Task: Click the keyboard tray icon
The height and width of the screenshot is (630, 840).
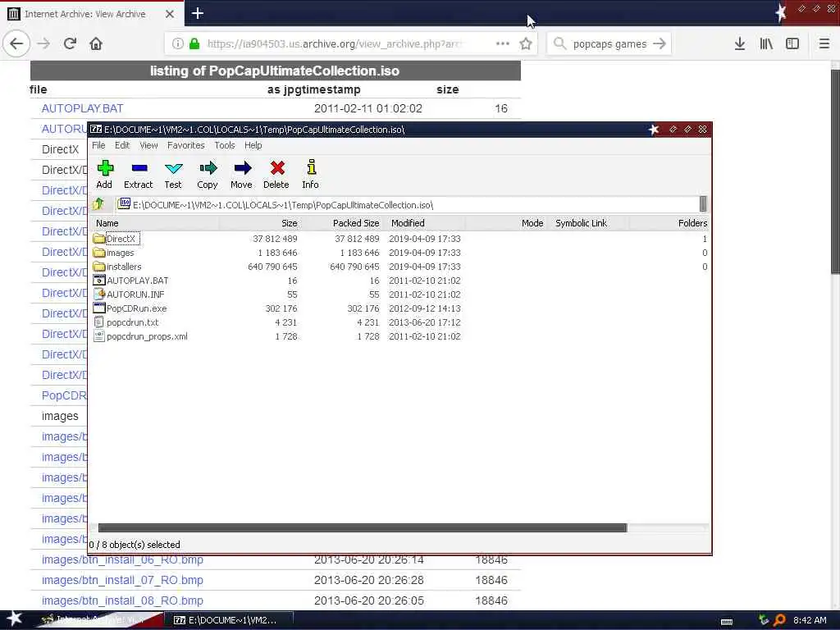Action: (x=727, y=622)
